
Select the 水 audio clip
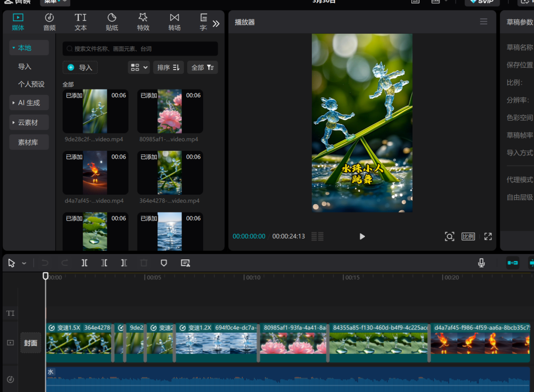[288, 380]
